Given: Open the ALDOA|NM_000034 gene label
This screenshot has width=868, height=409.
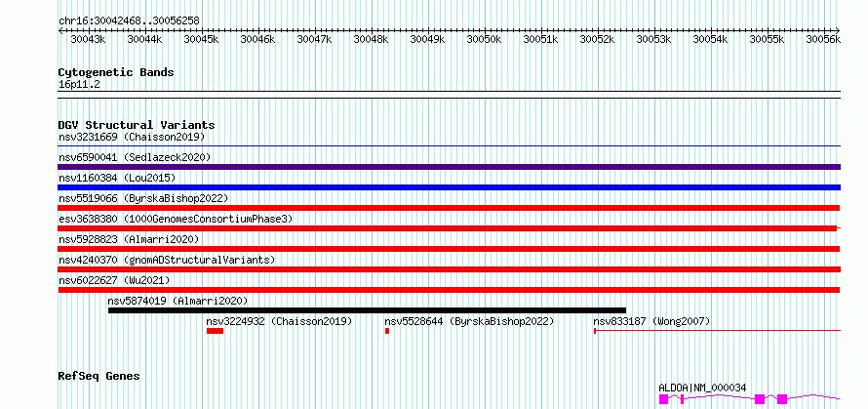Looking at the screenshot, I should coord(702,388).
